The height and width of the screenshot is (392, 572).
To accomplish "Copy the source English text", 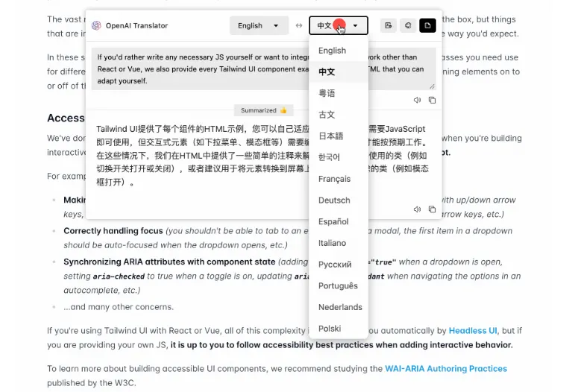I will tap(432, 100).
